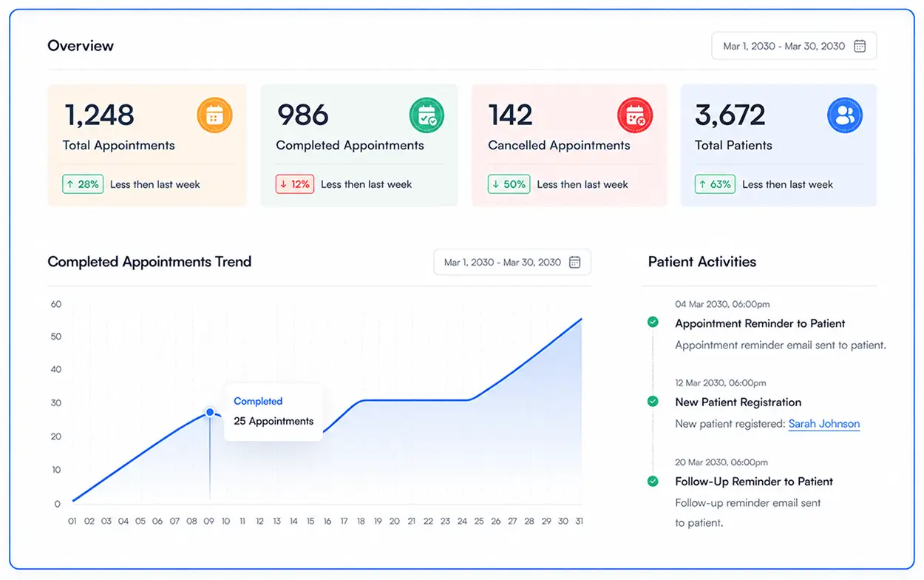The height and width of the screenshot is (580, 924).
Task: Click the '25 Appointments' chart tooltip
Action: pos(274,412)
